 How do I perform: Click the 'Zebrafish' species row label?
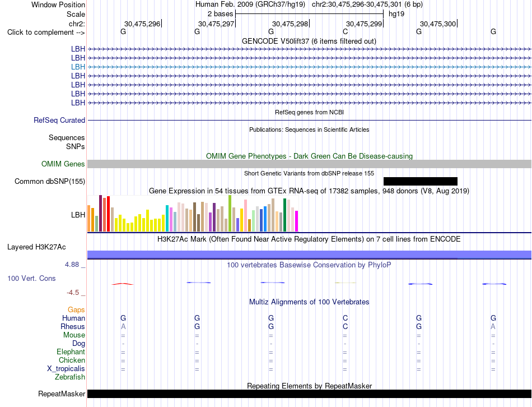click(x=70, y=377)
